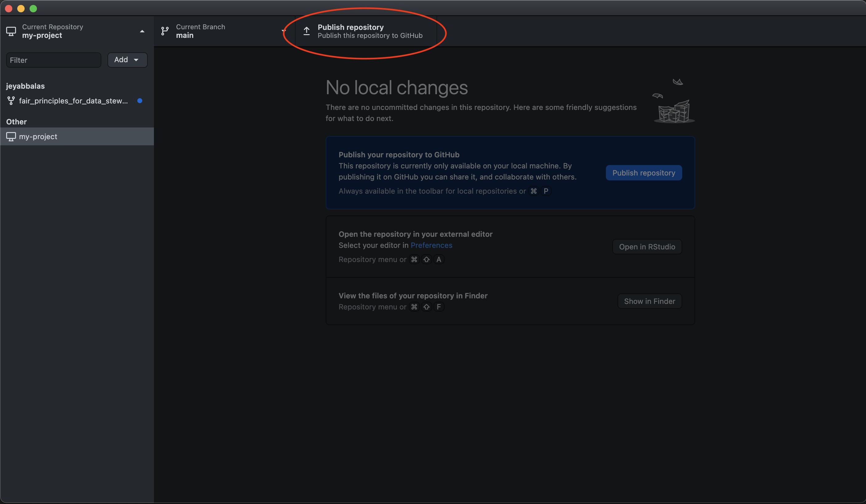The width and height of the screenshot is (866, 504).
Task: Click the Current Branch git-branch icon
Action: pos(165,31)
